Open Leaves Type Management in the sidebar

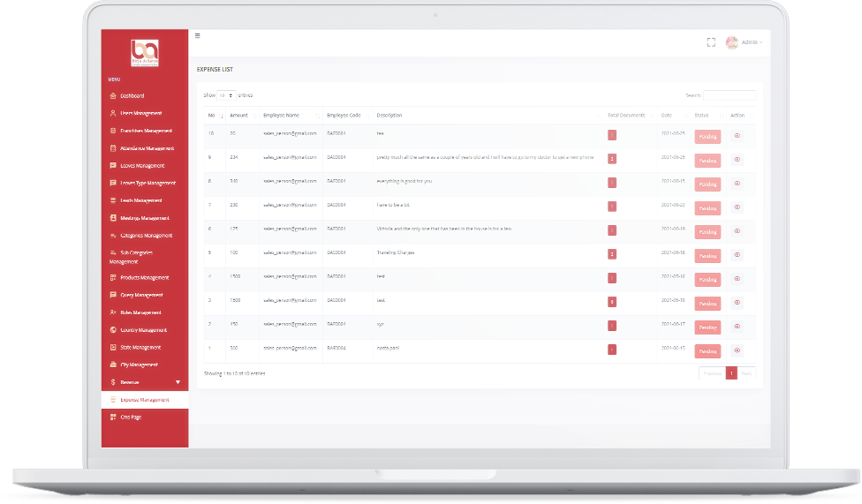click(x=145, y=183)
